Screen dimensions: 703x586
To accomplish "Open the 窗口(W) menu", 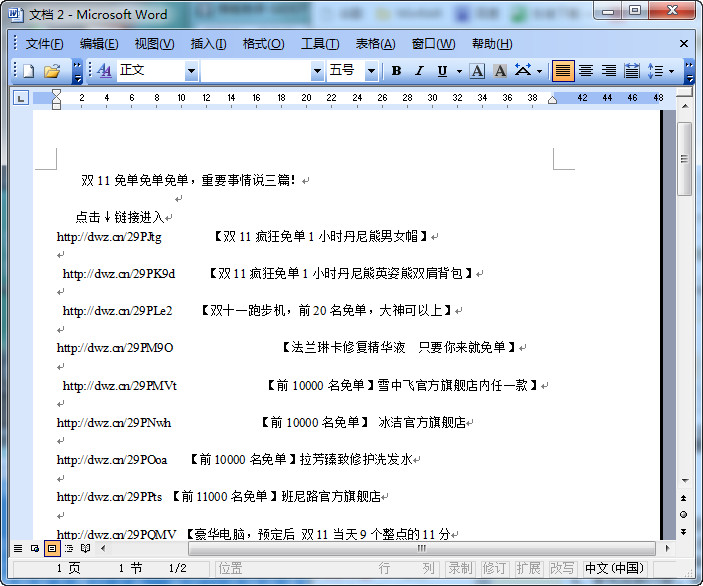I will point(433,44).
